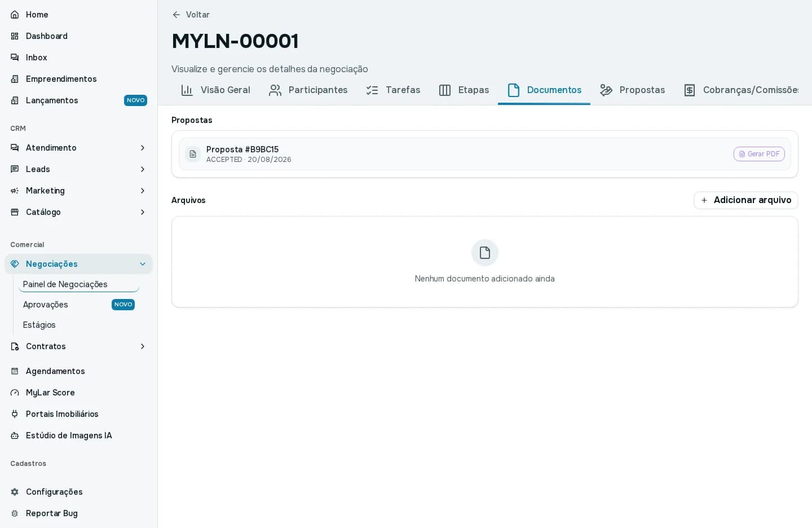Click the Voltar back arrow icon

tap(176, 15)
